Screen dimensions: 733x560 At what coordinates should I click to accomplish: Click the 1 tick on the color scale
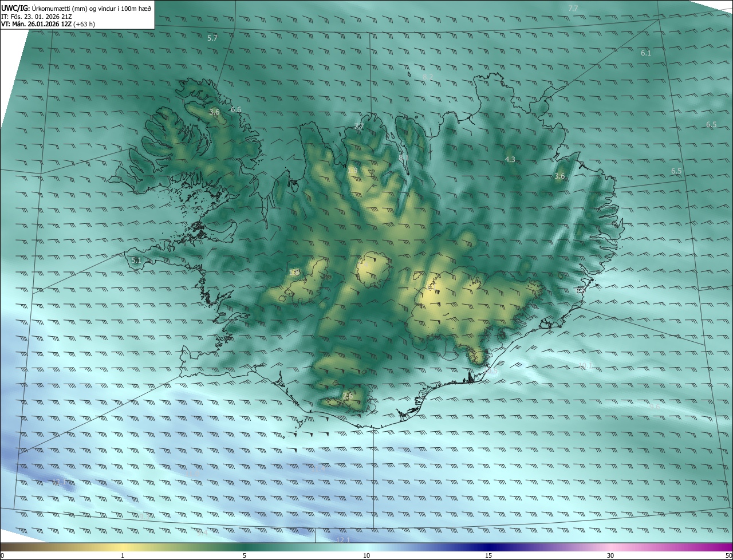point(123,555)
